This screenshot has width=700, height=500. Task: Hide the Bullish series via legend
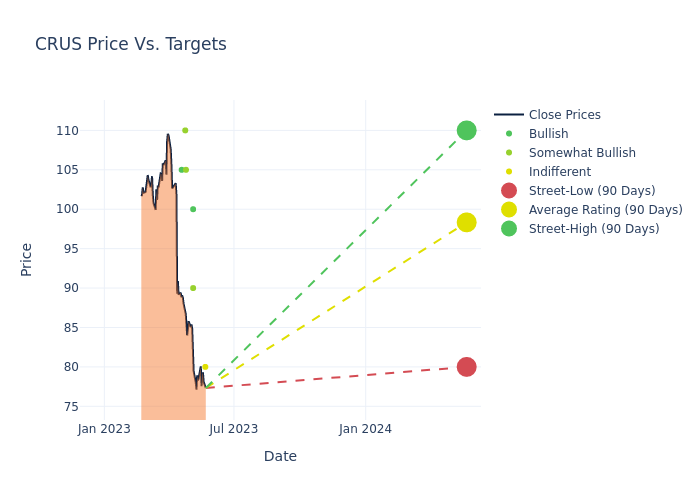click(x=548, y=134)
